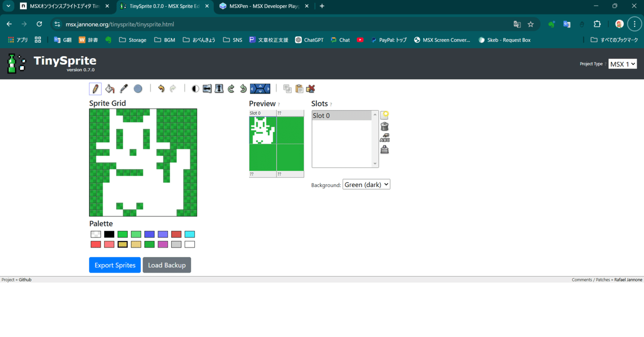Click the Undo arrow icon
This screenshot has height=337, width=644.
point(162,89)
